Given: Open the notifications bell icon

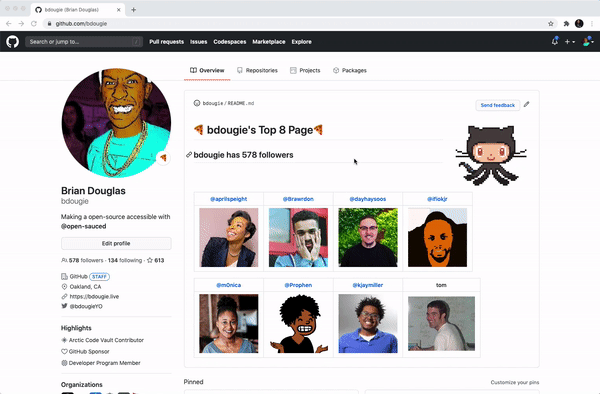Looking at the screenshot, I should [554, 41].
